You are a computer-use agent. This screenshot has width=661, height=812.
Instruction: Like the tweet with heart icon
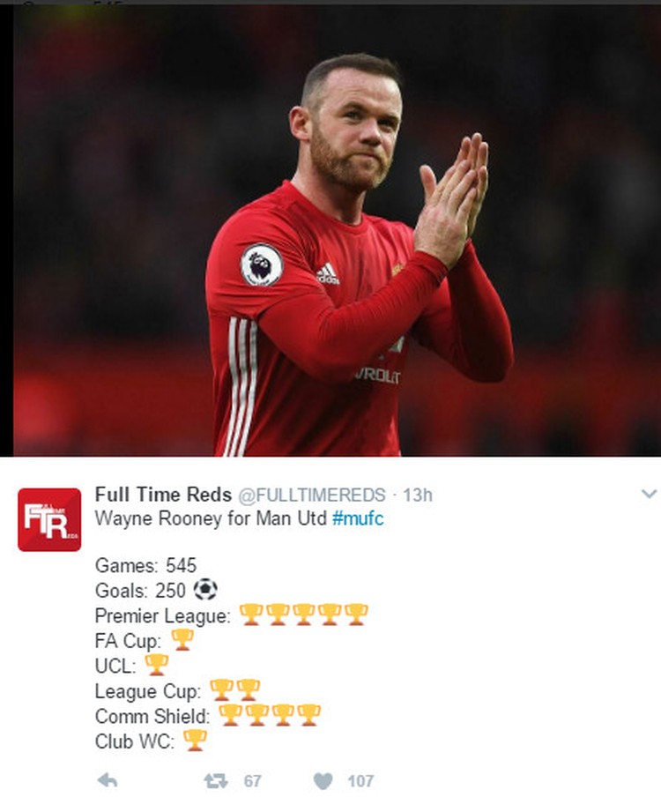coord(323,781)
